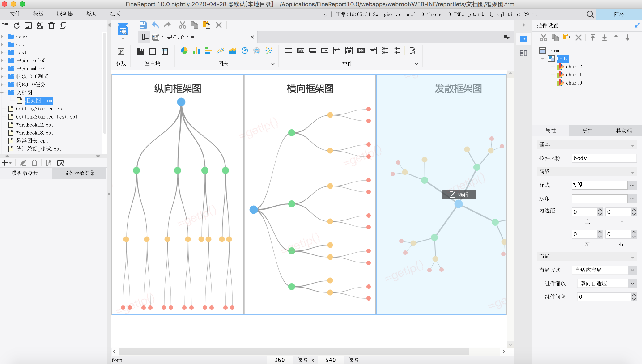Add a checkbox group widget
Viewport: 642px width, 364px height.
point(397,51)
